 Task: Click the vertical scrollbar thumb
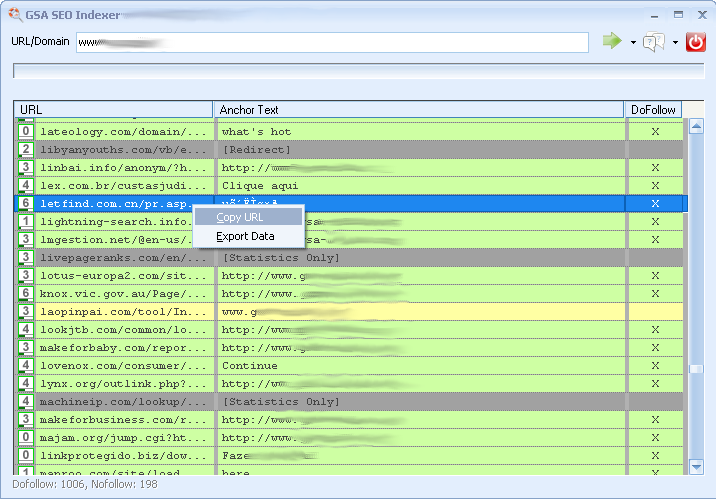point(696,369)
